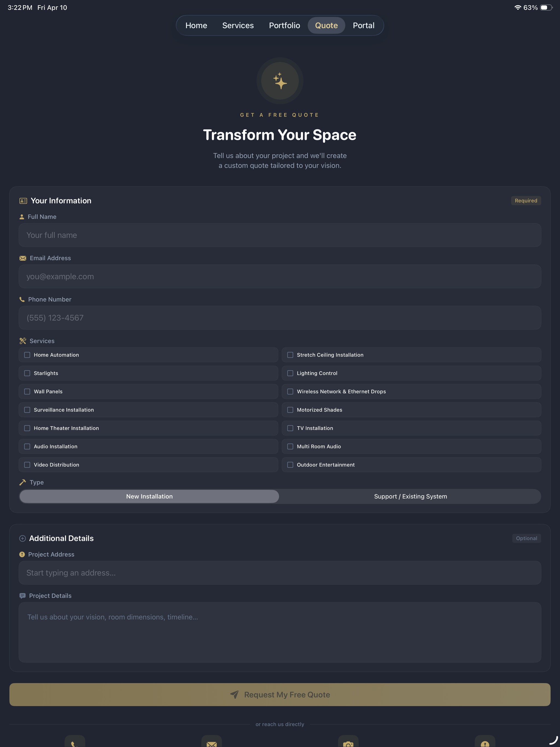Check the Starlights service
The image size is (560, 747).
[148, 373]
